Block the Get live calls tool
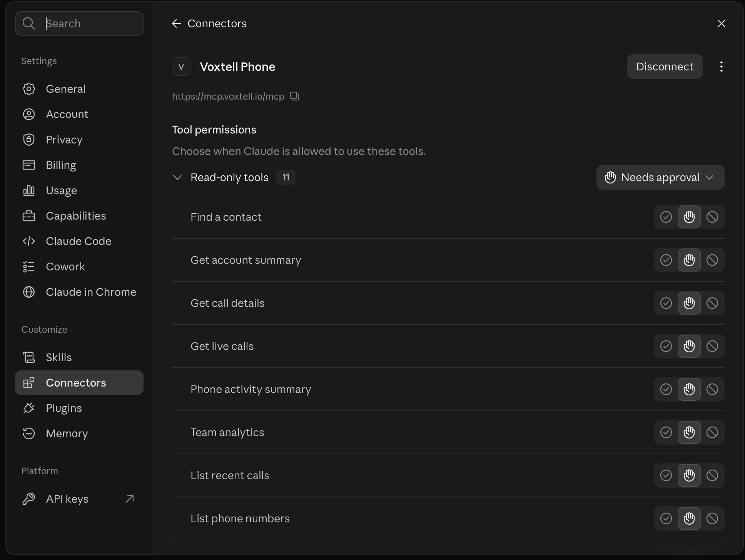 (x=712, y=346)
